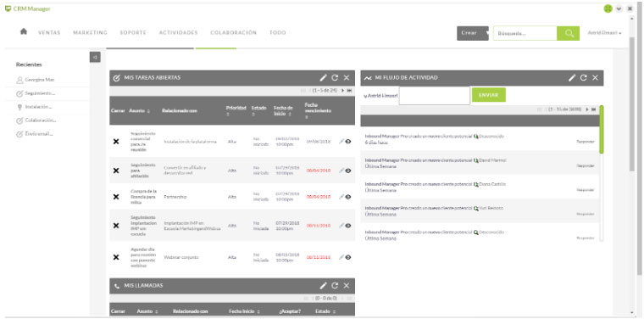View Convertir en afiliado task eye icon

tap(348, 171)
